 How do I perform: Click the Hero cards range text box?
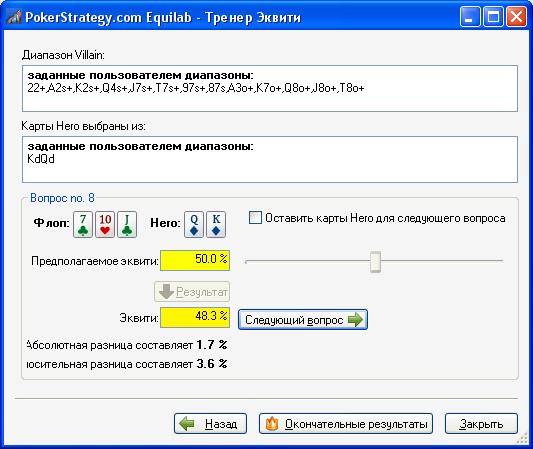[x=270, y=159]
